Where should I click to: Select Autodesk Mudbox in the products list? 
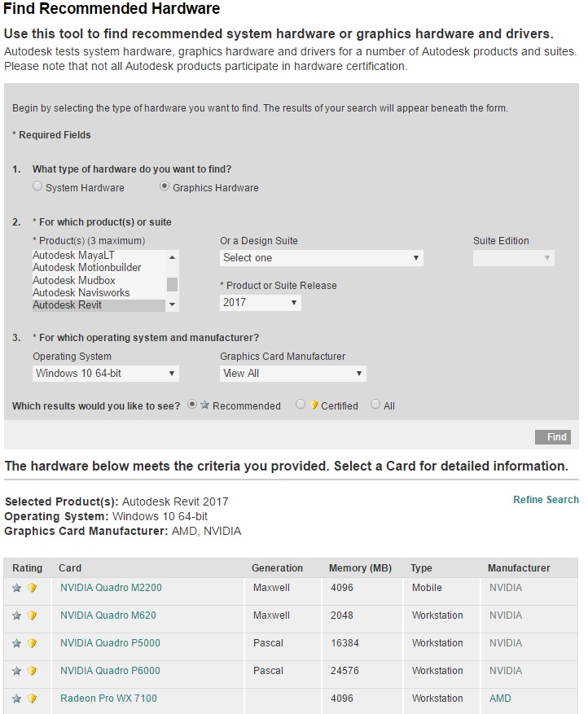point(74,281)
